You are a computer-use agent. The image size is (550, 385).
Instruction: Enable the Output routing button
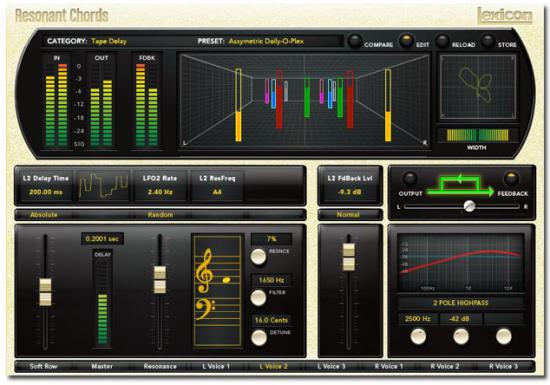[409, 179]
